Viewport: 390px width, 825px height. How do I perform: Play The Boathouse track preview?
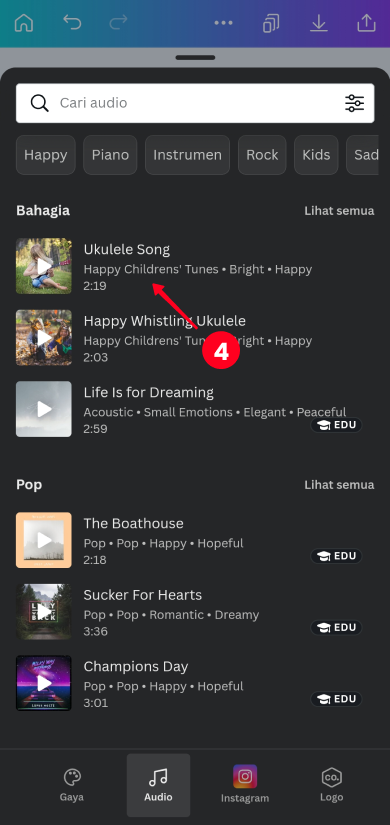point(44,540)
